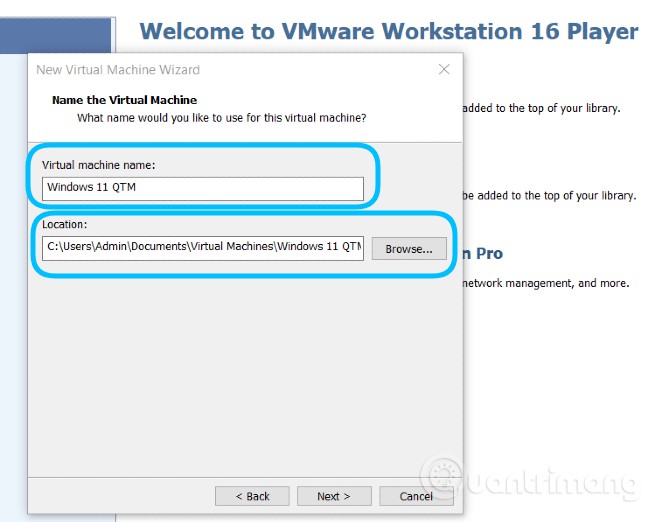Screen dimensions: 660x522
Task: Close the New Virtual Machine Wizard dialog
Action: [444, 69]
